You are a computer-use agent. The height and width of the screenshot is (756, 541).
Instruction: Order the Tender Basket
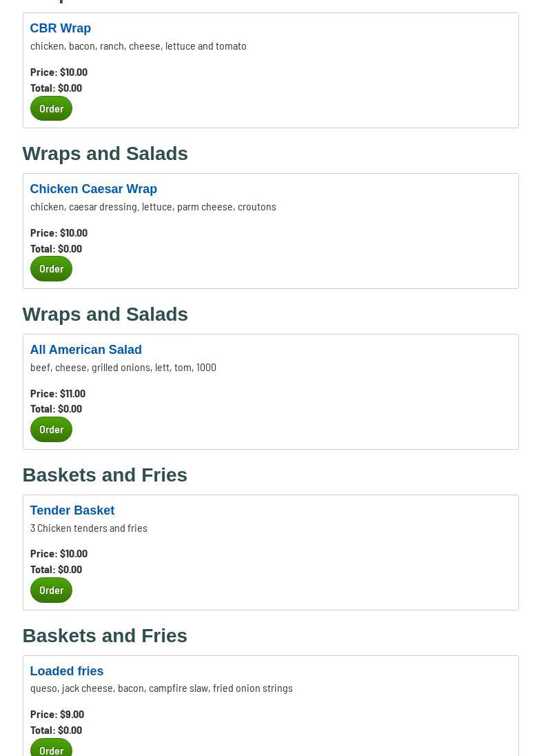(51, 590)
